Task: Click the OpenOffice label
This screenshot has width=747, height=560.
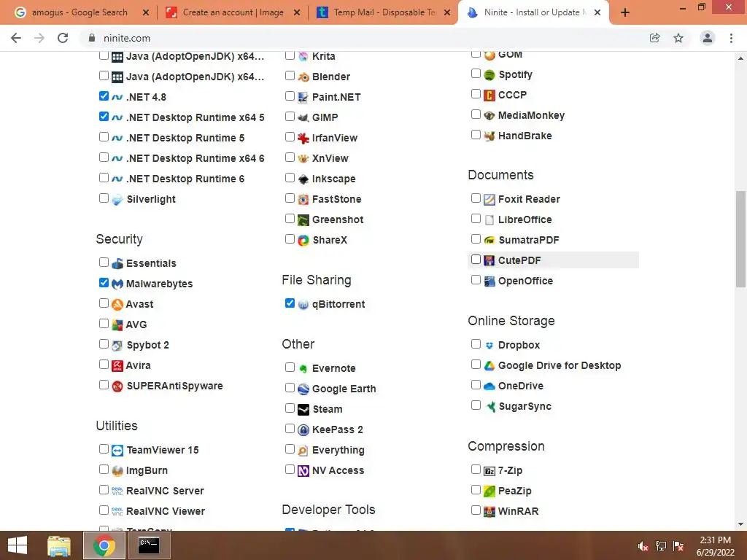Action: tap(525, 281)
